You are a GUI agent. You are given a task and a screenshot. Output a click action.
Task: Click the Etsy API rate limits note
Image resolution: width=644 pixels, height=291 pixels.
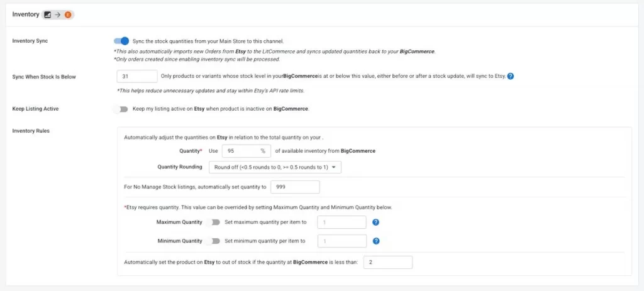211,91
